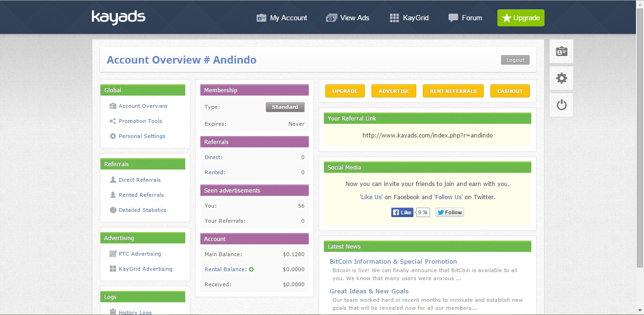Viewport: 644px width, 315px height.
Task: Click the Account Overview sidebar icon
Action: click(x=113, y=106)
